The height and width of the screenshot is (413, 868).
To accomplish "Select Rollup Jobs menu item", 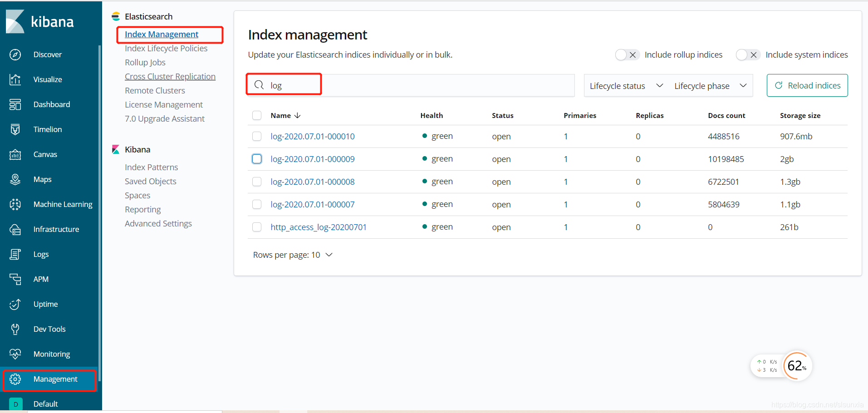I will [145, 62].
